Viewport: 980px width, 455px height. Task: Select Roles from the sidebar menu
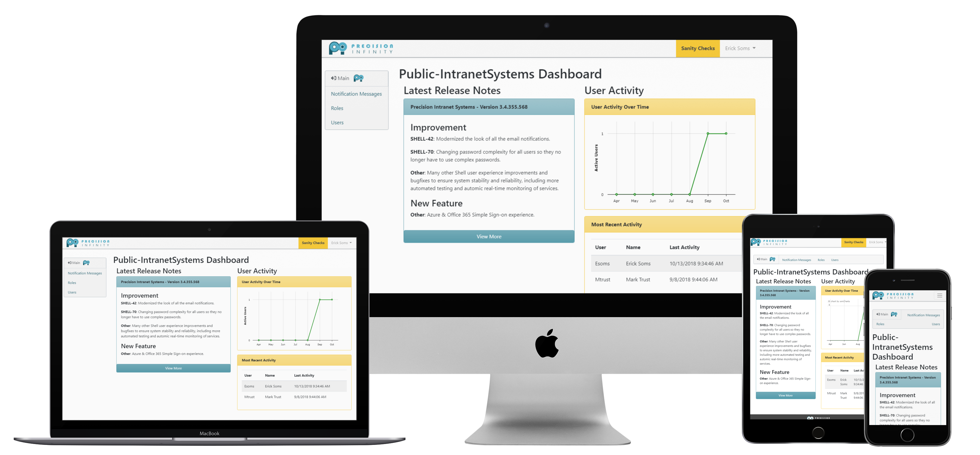[x=337, y=109]
